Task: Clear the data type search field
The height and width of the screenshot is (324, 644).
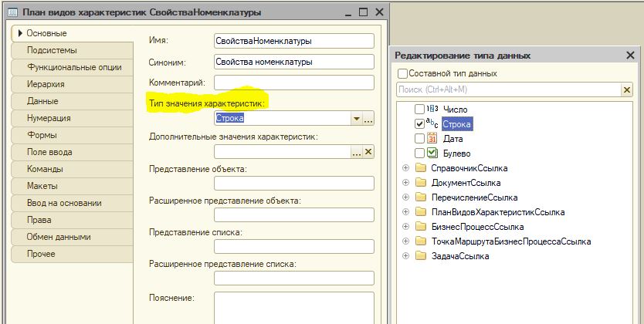Action: pos(627,90)
